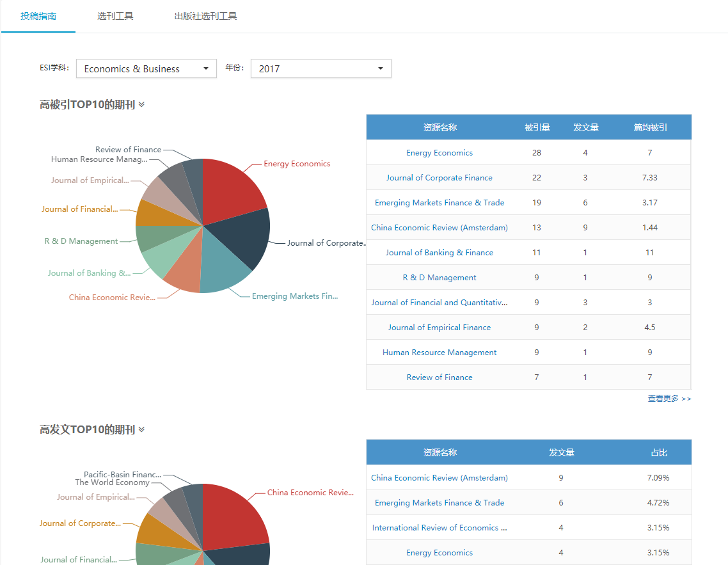Collapse the 高发文TOP10的期刊 section chevron
This screenshot has width=728, height=565.
point(141,429)
